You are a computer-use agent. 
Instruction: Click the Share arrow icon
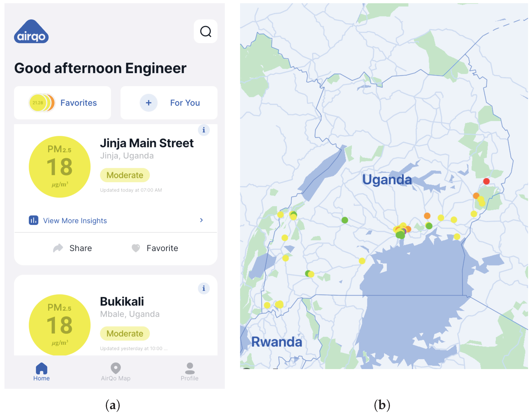tap(58, 248)
